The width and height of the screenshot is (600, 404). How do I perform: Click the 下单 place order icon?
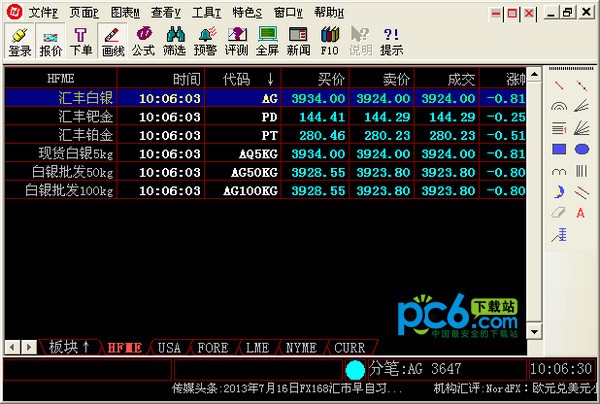click(x=81, y=41)
